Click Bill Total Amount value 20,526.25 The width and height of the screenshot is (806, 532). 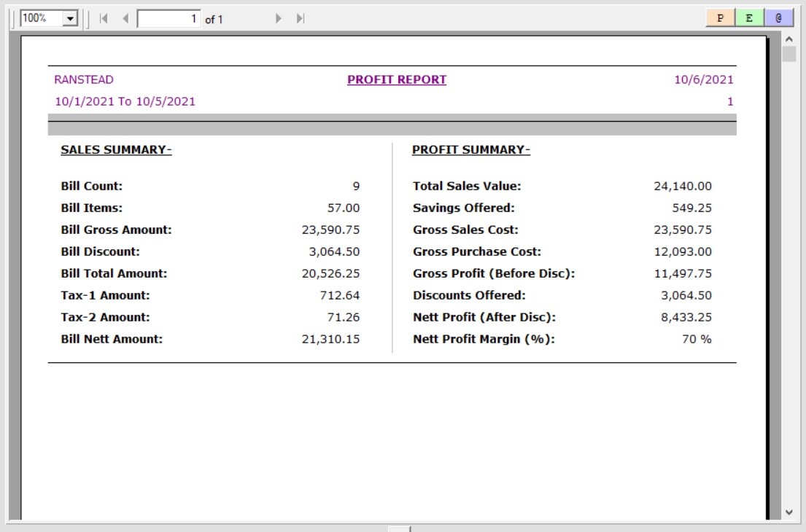[330, 274]
